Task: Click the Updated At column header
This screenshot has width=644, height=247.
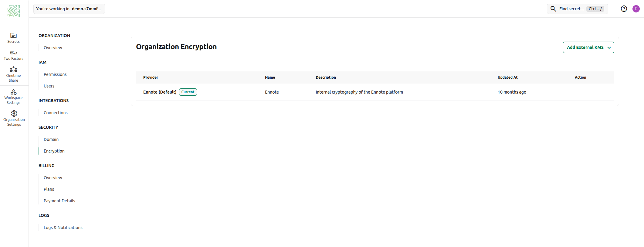Action: tap(507, 77)
